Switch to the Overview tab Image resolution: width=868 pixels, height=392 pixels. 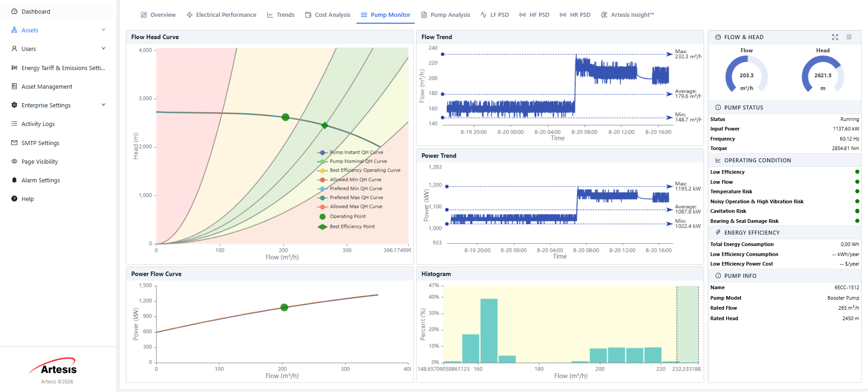pyautogui.click(x=158, y=15)
